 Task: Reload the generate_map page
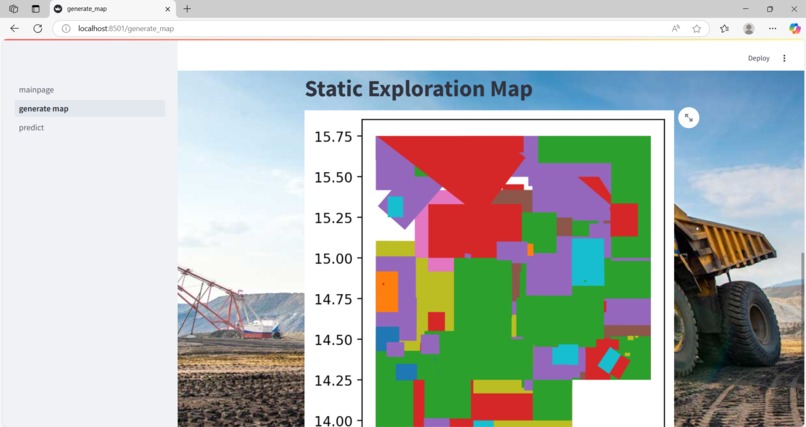38,29
